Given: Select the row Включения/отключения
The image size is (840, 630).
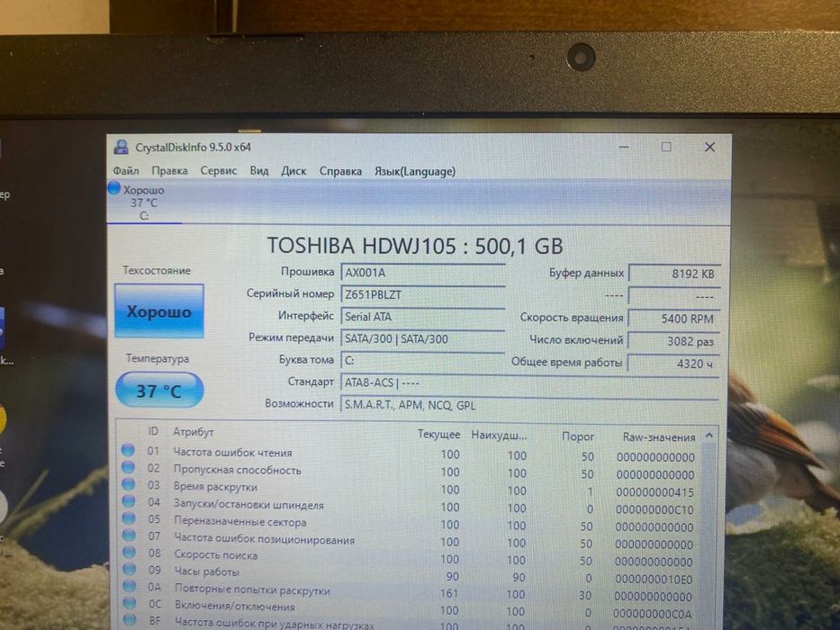Looking at the screenshot, I should 410,609.
